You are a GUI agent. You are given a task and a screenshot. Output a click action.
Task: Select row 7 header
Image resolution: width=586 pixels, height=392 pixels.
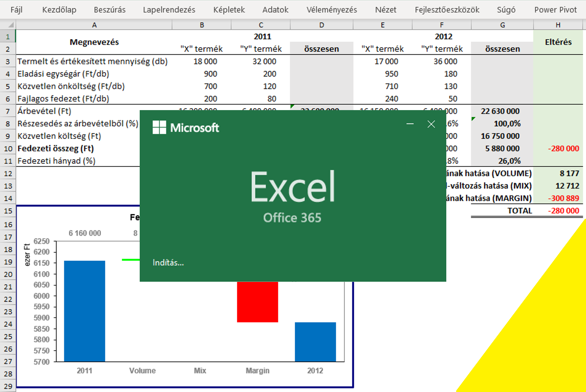(8, 111)
